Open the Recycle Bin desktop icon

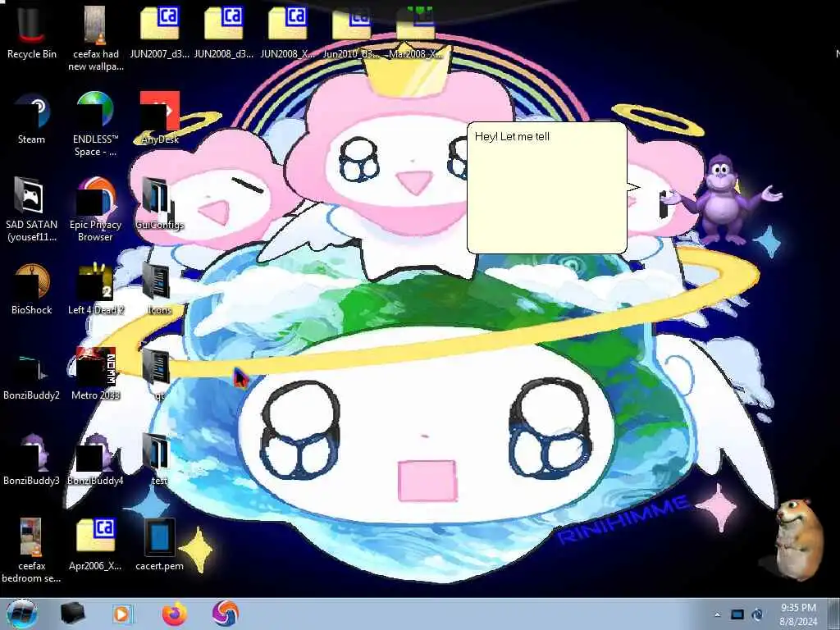[x=32, y=32]
